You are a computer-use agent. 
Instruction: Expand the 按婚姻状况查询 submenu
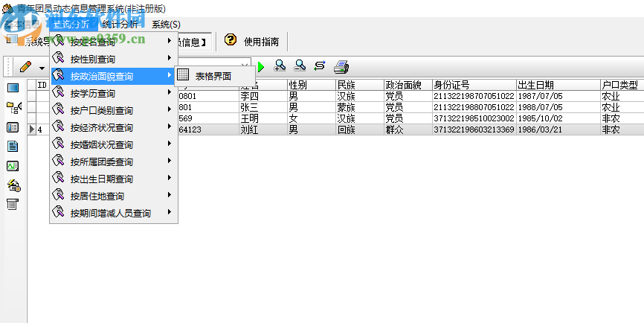pyautogui.click(x=114, y=144)
